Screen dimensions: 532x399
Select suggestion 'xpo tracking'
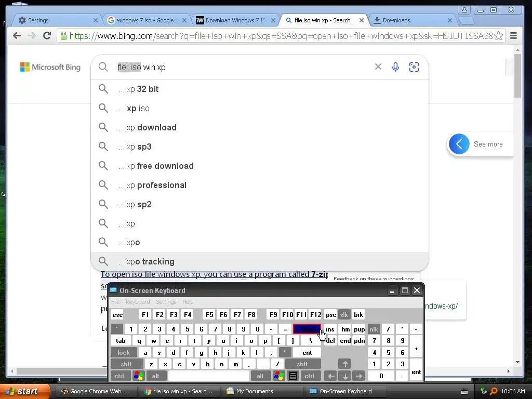tap(260, 262)
